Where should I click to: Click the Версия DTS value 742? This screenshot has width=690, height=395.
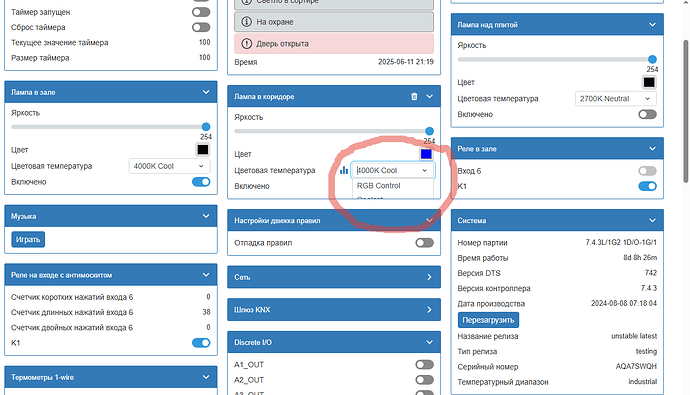(x=651, y=273)
